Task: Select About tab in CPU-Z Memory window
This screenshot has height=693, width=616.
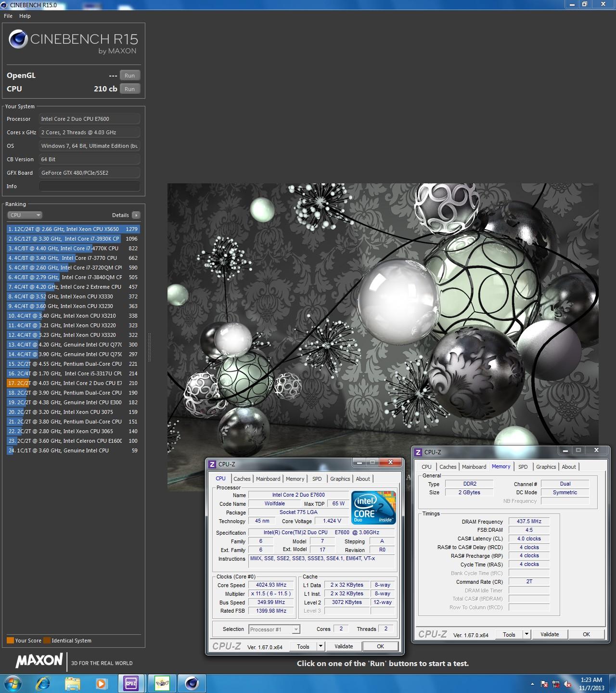Action: coord(569,467)
